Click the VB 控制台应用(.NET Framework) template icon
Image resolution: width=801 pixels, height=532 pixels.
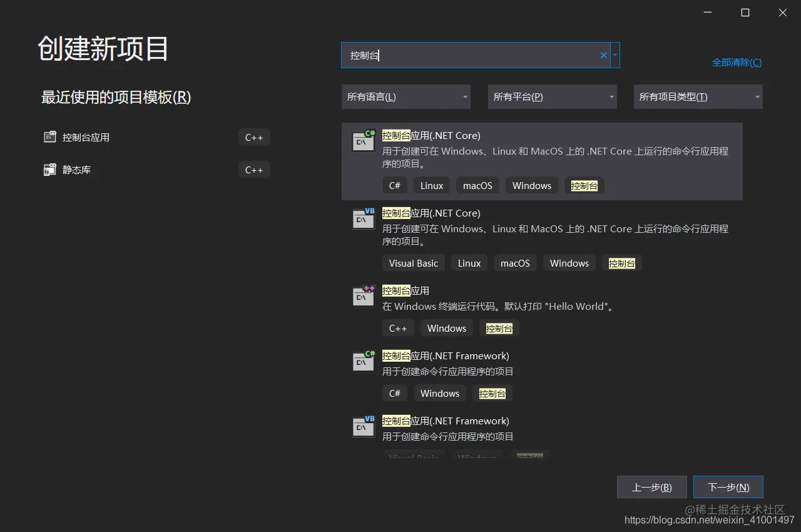[363, 426]
